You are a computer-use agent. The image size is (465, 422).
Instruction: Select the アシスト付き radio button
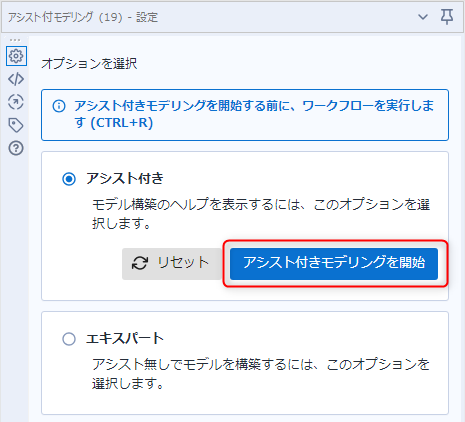coord(69,179)
